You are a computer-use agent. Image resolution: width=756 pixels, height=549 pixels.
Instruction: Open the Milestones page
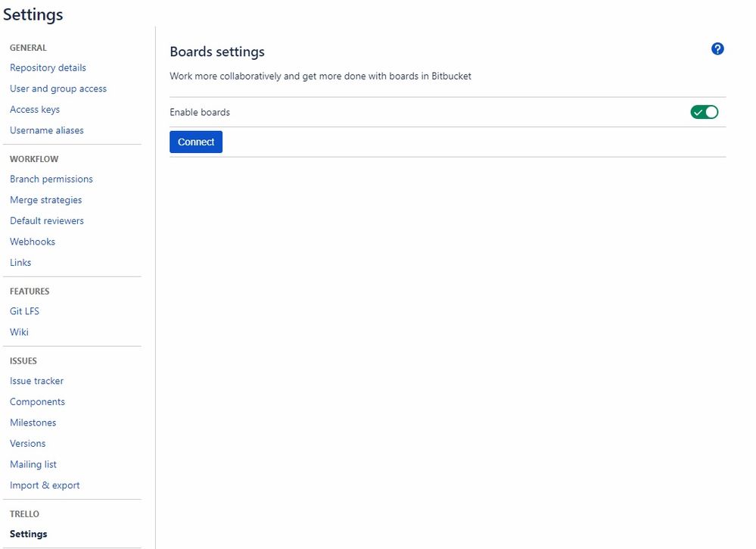tap(33, 423)
